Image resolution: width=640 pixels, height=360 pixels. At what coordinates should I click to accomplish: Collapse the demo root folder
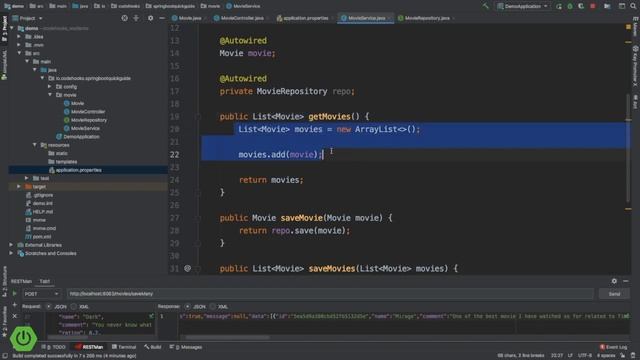click(12, 28)
